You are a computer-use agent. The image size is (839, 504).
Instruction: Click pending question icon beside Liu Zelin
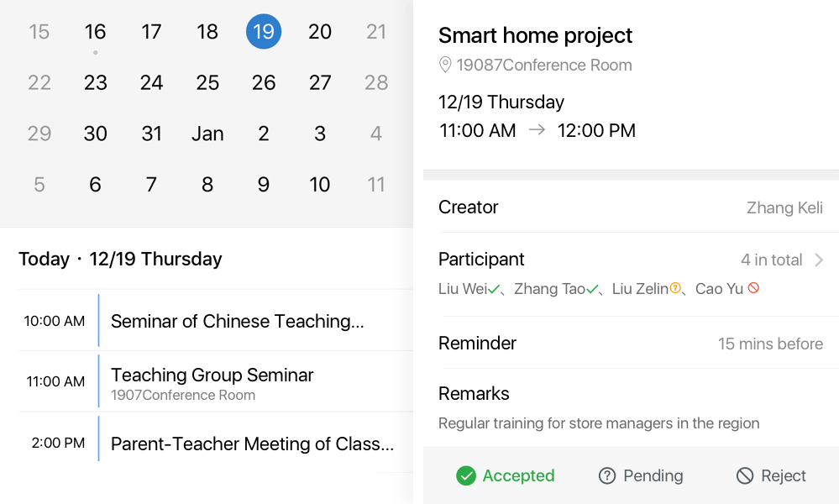click(675, 289)
